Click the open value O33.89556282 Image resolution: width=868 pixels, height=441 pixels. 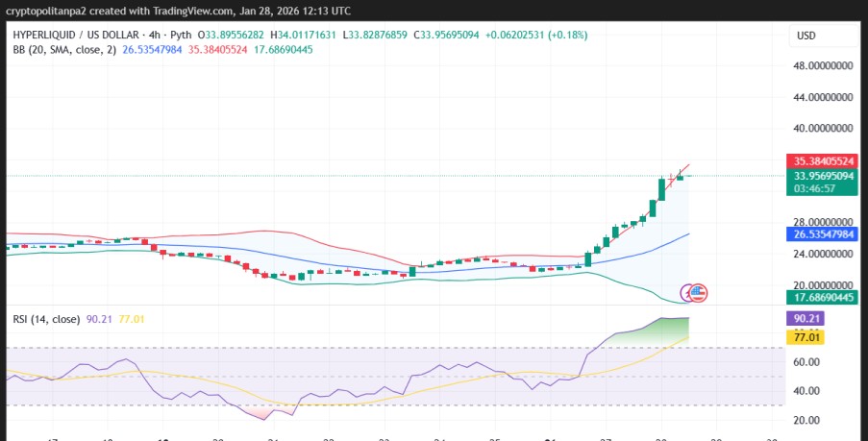point(231,35)
